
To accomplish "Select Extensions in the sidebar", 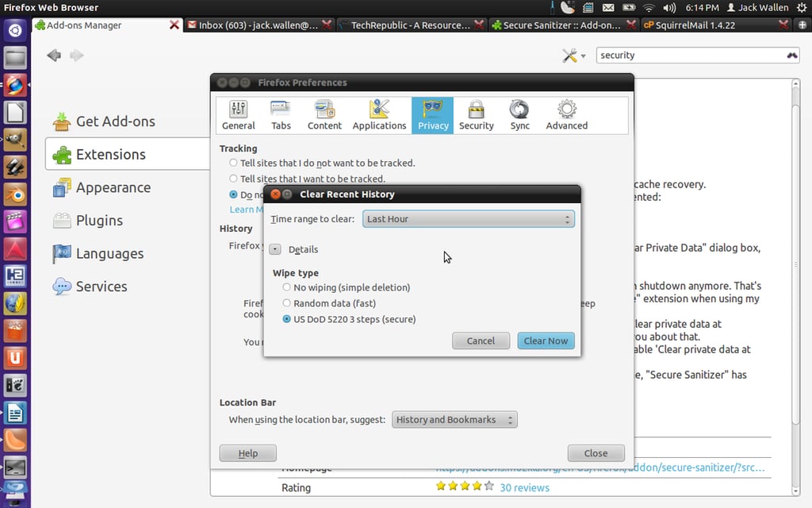I will click(128, 154).
